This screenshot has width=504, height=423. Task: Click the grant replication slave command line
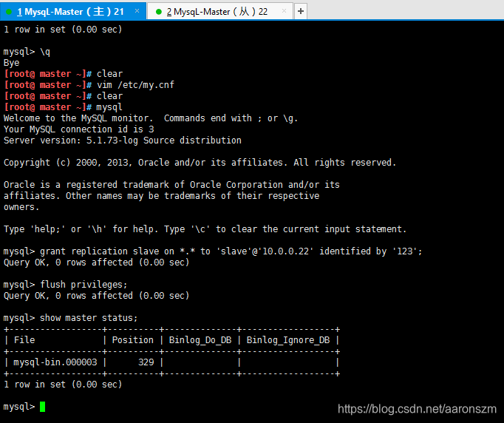(213, 251)
